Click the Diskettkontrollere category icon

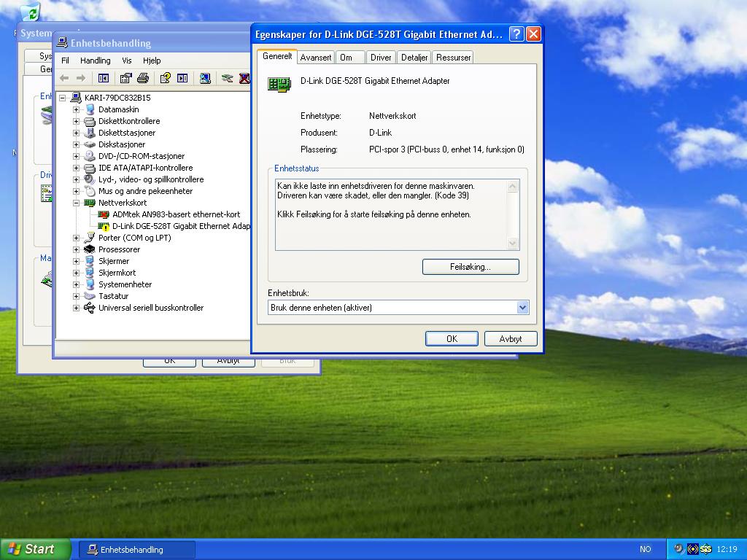pos(90,121)
